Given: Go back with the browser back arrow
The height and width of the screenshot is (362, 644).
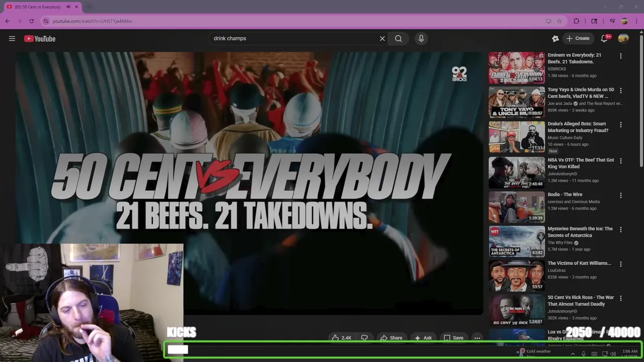Looking at the screenshot, I should [8, 21].
